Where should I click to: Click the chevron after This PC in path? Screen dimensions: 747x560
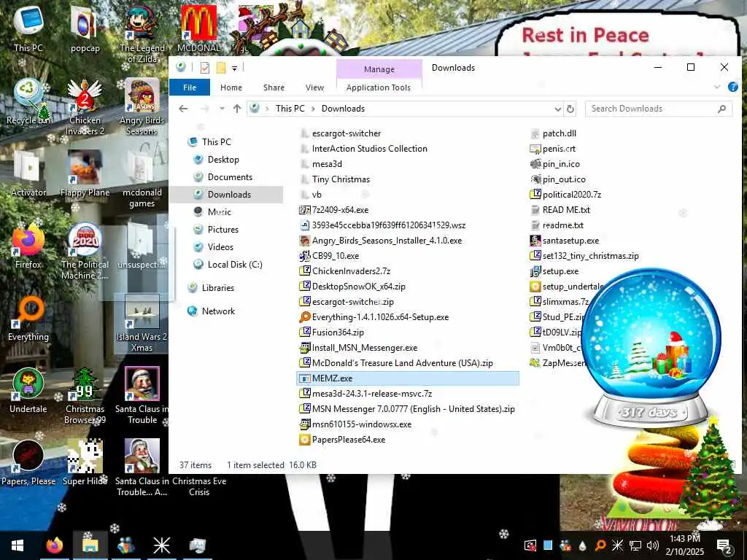[x=313, y=109]
